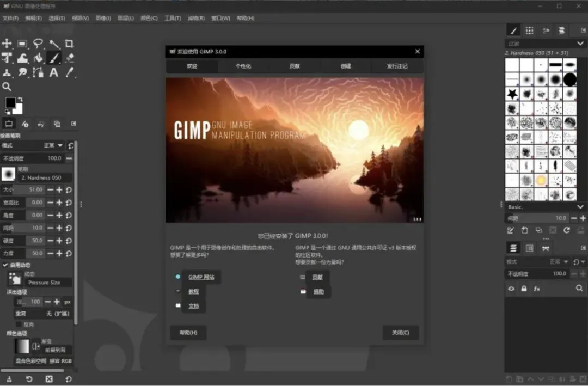Viewport: 588px width, 386px height.
Task: Open the Paths tab icon in layers dock
Action: (x=546, y=248)
